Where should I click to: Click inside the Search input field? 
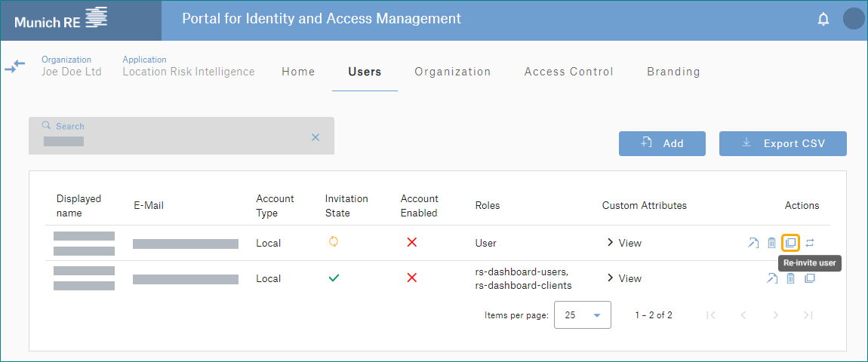coord(182,136)
